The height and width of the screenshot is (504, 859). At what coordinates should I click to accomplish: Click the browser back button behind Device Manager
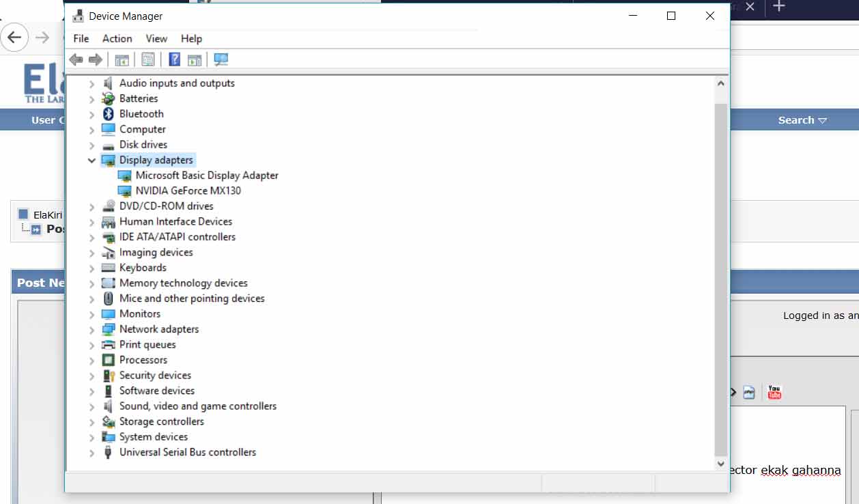pos(14,38)
